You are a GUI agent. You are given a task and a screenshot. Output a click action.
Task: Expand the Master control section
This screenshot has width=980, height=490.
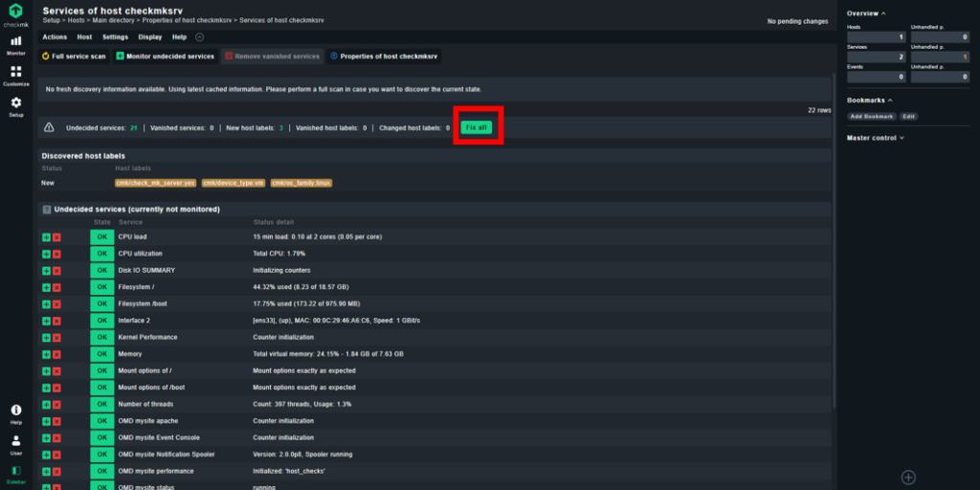[x=875, y=138]
